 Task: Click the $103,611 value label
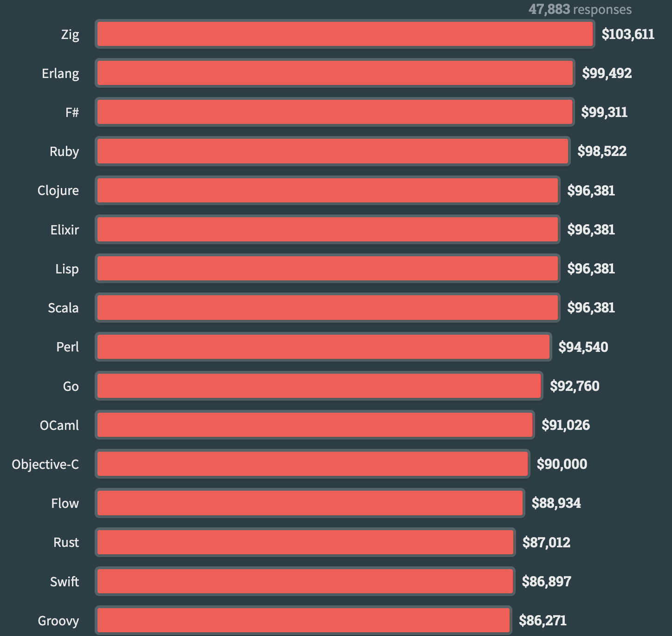point(628,34)
